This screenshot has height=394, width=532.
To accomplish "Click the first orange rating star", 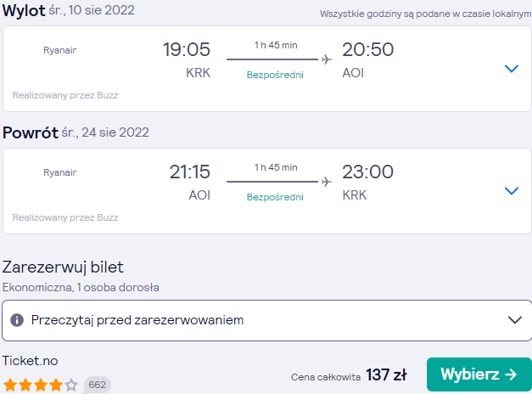I will [10, 386].
